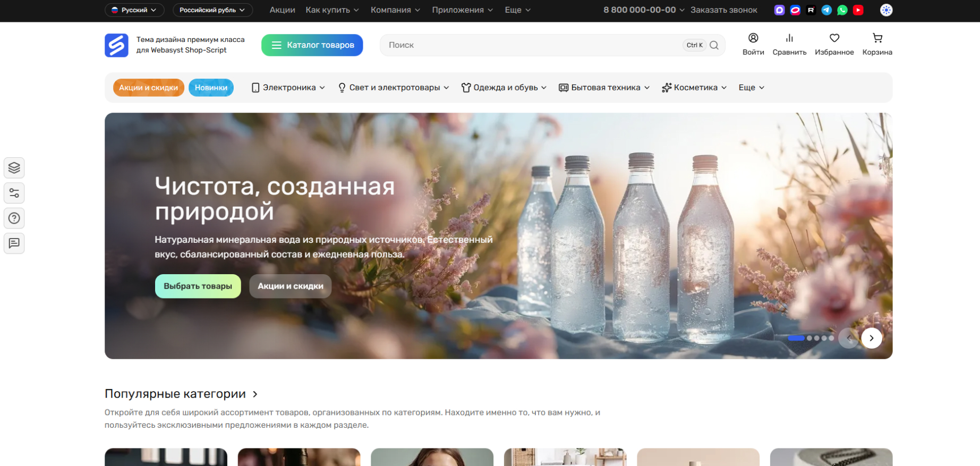
Task: Open the Telegram social link
Action: (826, 10)
